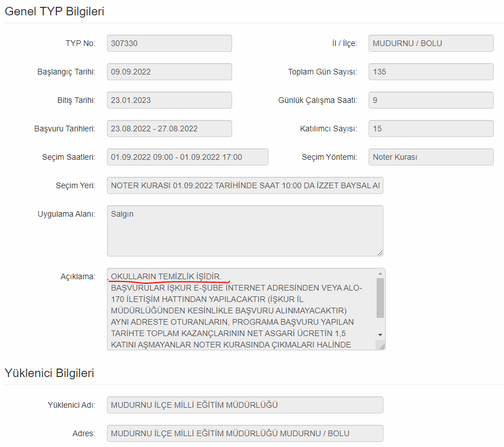The image size is (504, 447).
Task: Click the Uygulama Alanı text area
Action: tap(245, 230)
